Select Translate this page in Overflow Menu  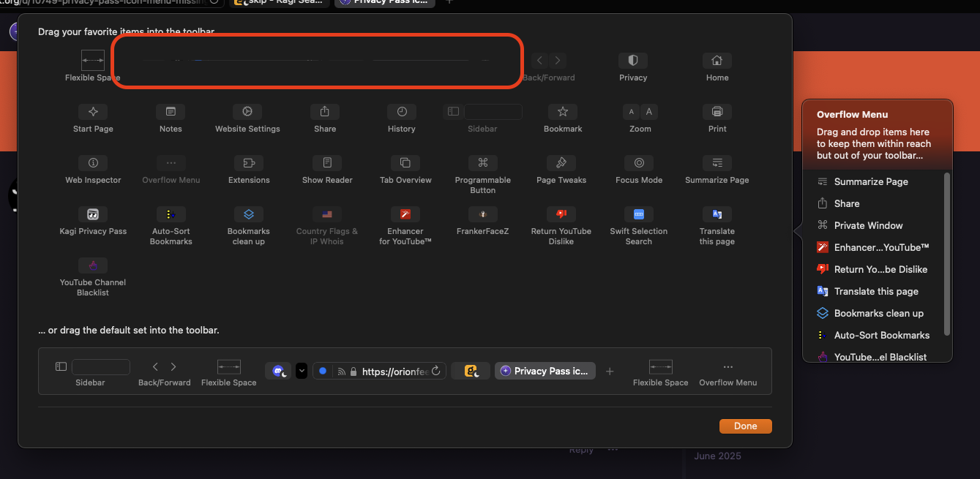click(x=876, y=291)
